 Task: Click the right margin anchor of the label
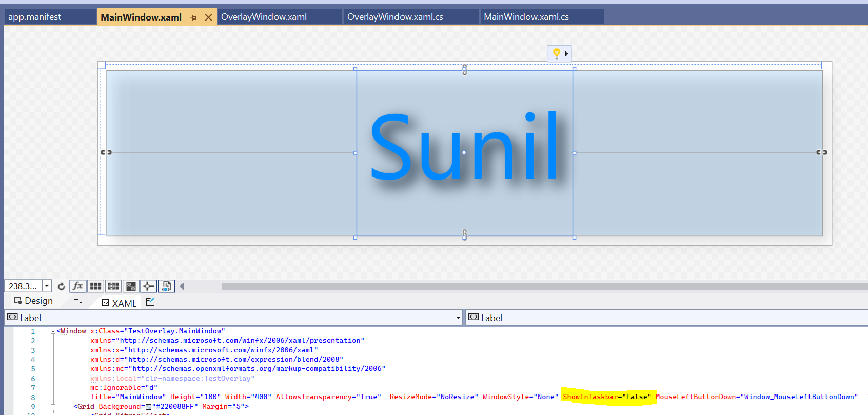click(822, 152)
